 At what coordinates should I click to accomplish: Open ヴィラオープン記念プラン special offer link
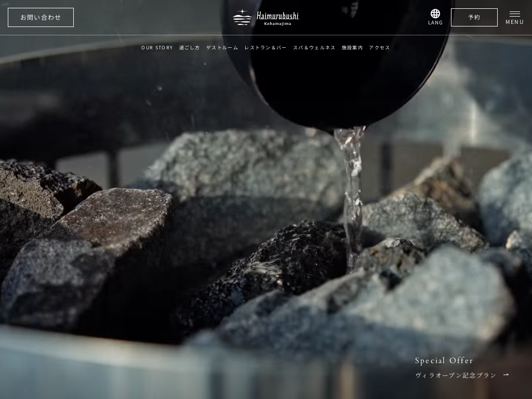pyautogui.click(x=456, y=375)
